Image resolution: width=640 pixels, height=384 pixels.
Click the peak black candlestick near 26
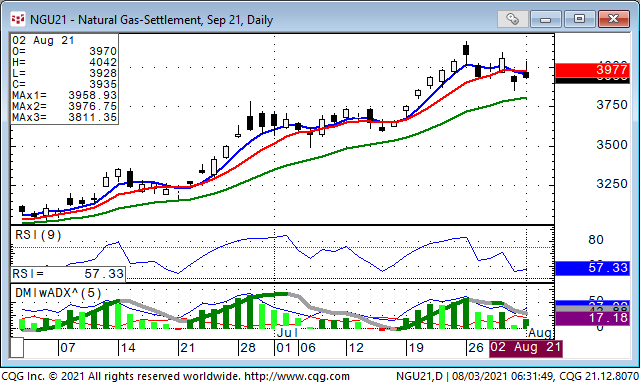466,50
